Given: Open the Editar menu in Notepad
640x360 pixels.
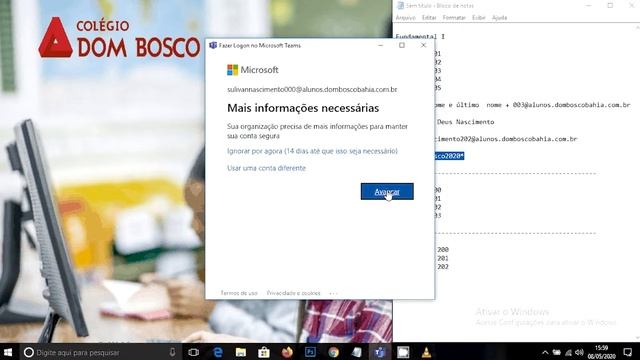Looking at the screenshot, I should (x=429, y=18).
